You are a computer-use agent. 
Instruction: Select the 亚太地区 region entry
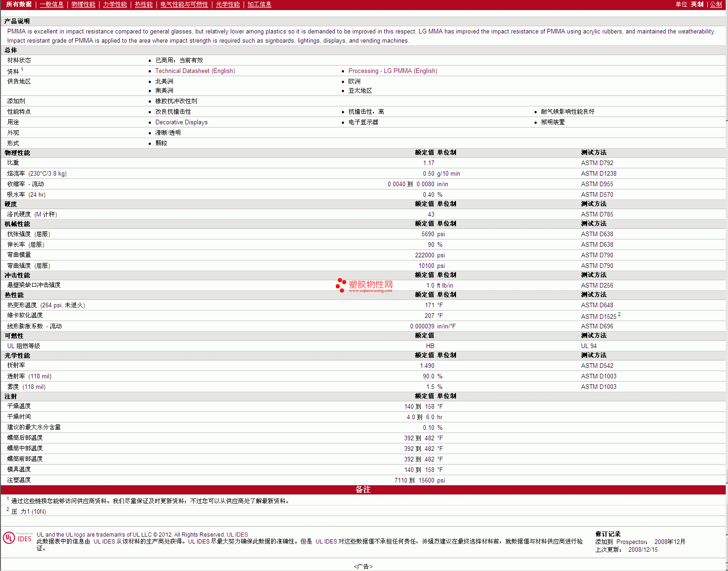(360, 91)
